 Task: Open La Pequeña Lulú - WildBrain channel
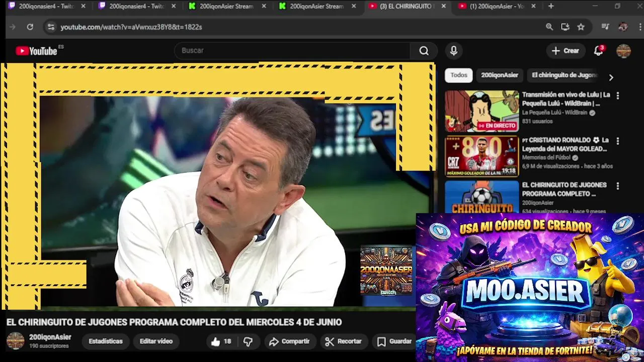tap(554, 113)
